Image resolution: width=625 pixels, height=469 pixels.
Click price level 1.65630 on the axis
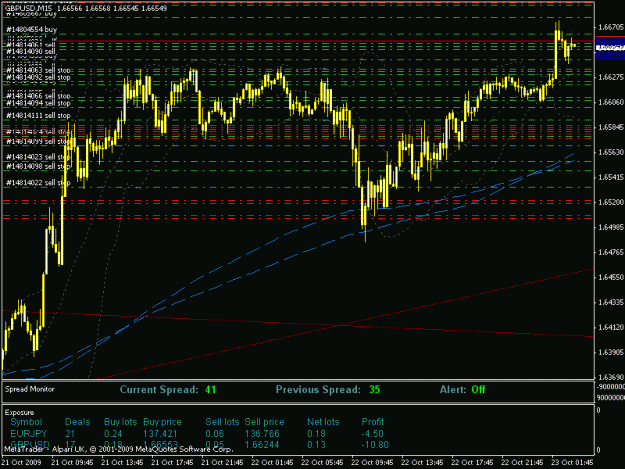[x=611, y=152]
